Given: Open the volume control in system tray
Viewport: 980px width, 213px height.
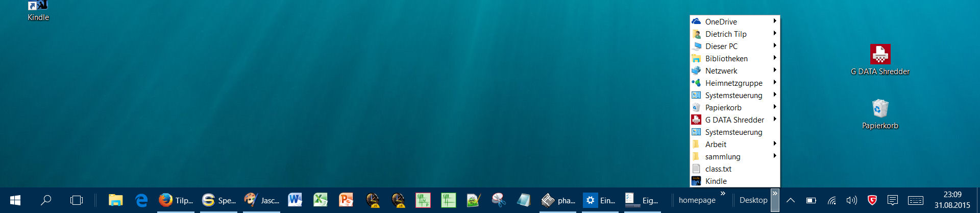Looking at the screenshot, I should coord(851,200).
